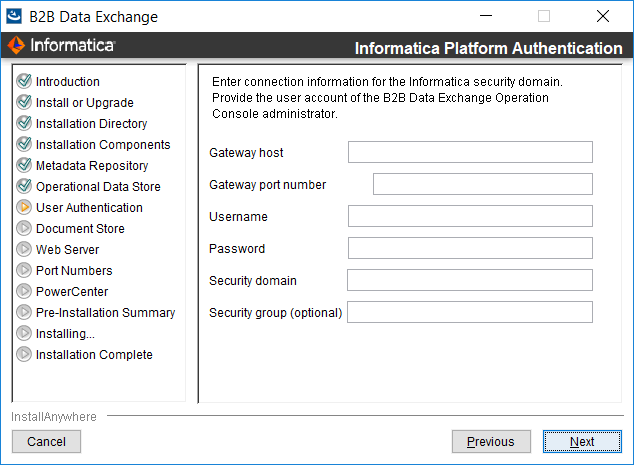This screenshot has height=465, width=634.
Task: Select the Web Server step label
Action: click(67, 249)
